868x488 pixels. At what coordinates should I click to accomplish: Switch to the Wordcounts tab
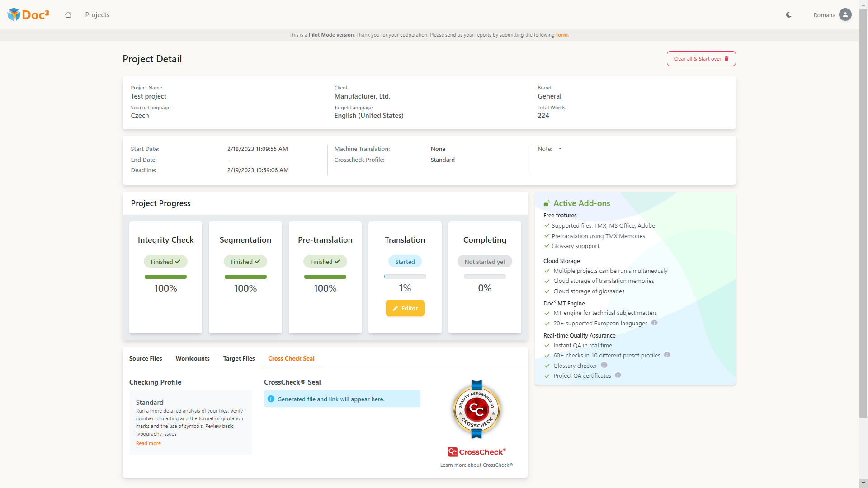[x=193, y=358]
